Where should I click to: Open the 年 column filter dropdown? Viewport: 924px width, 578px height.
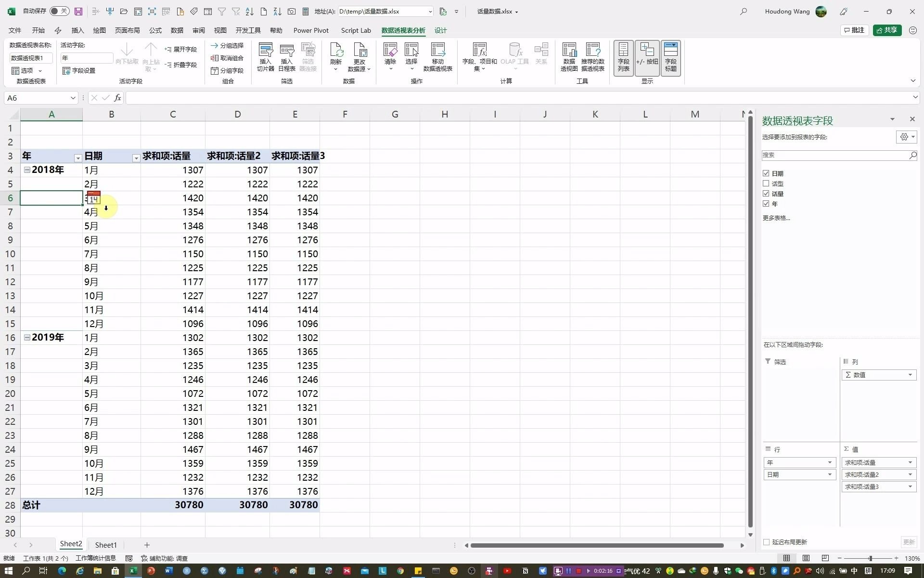78,158
